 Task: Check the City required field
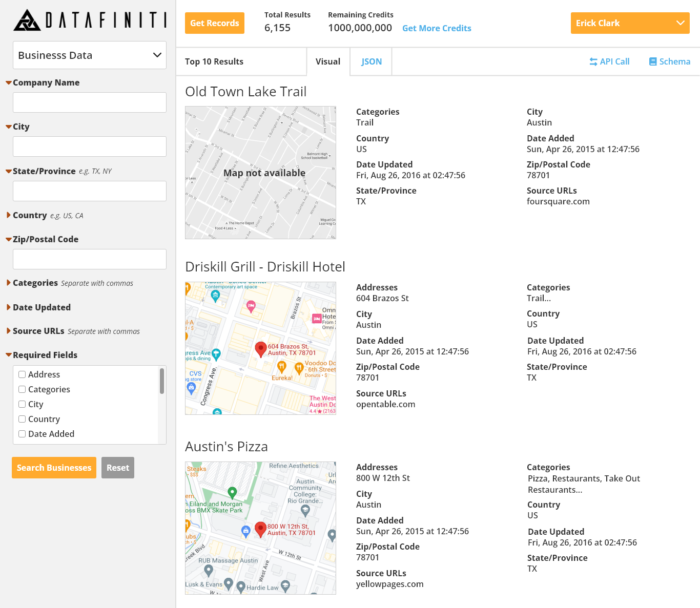click(22, 404)
